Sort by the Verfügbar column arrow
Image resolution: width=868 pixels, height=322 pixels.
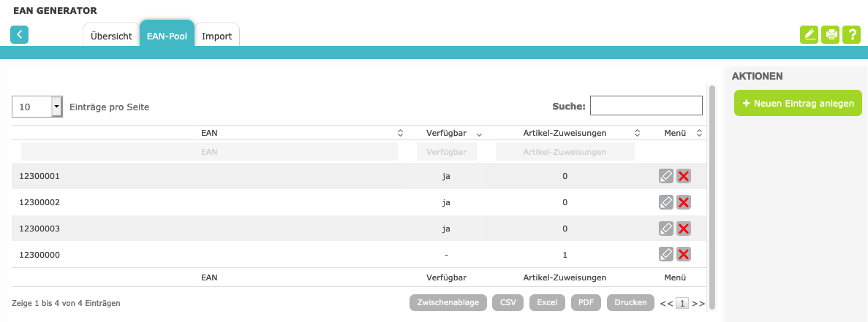click(479, 134)
